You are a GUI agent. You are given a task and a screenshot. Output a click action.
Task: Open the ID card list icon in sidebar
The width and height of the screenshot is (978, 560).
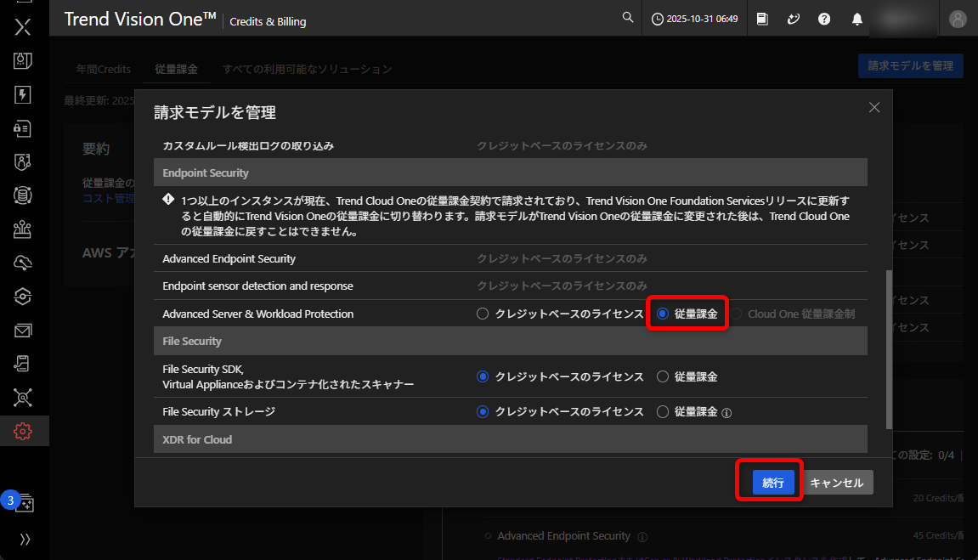coord(22,128)
